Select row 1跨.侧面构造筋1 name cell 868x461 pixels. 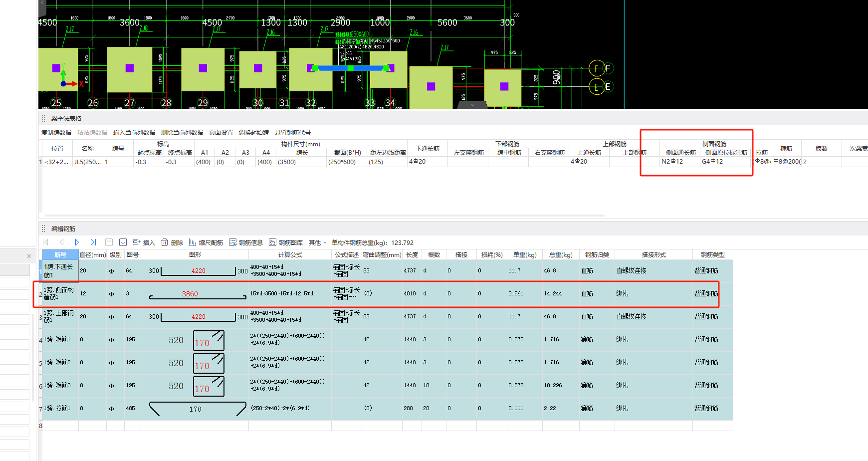60,294
